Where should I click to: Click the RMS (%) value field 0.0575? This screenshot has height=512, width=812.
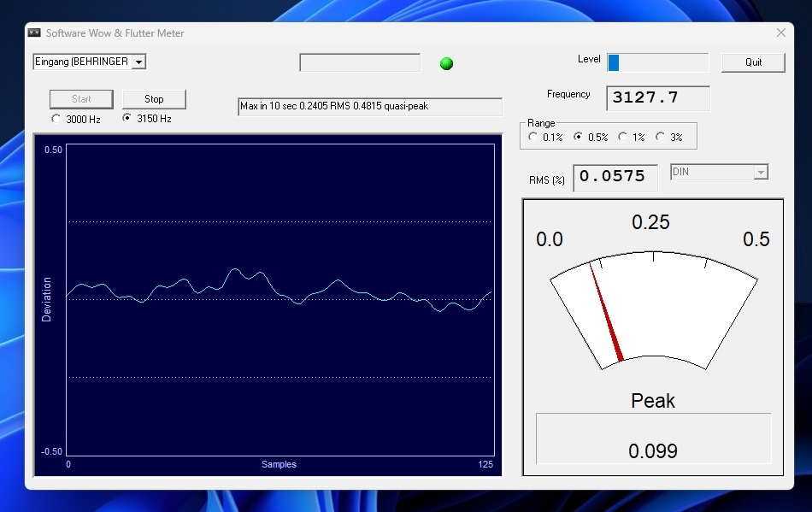615,178
